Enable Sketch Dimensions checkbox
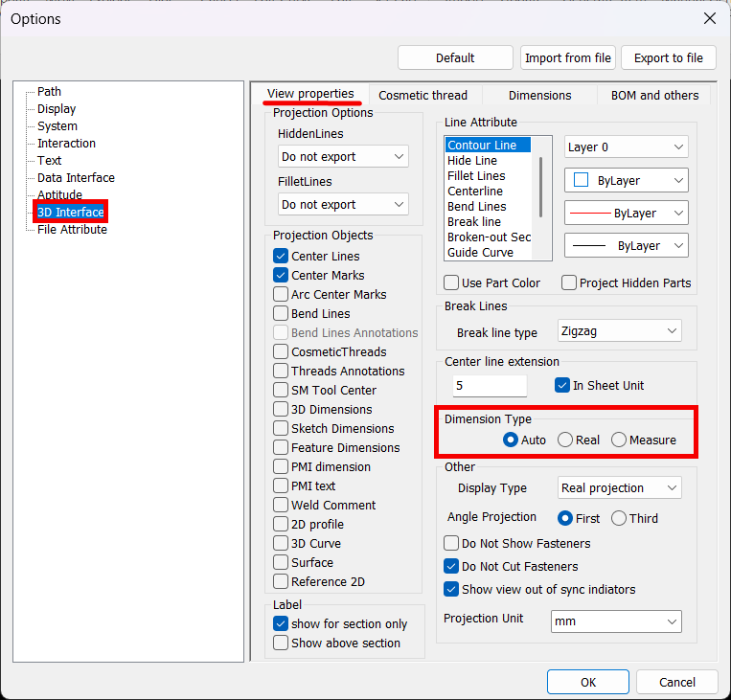The height and width of the screenshot is (700, 731). coord(281,428)
